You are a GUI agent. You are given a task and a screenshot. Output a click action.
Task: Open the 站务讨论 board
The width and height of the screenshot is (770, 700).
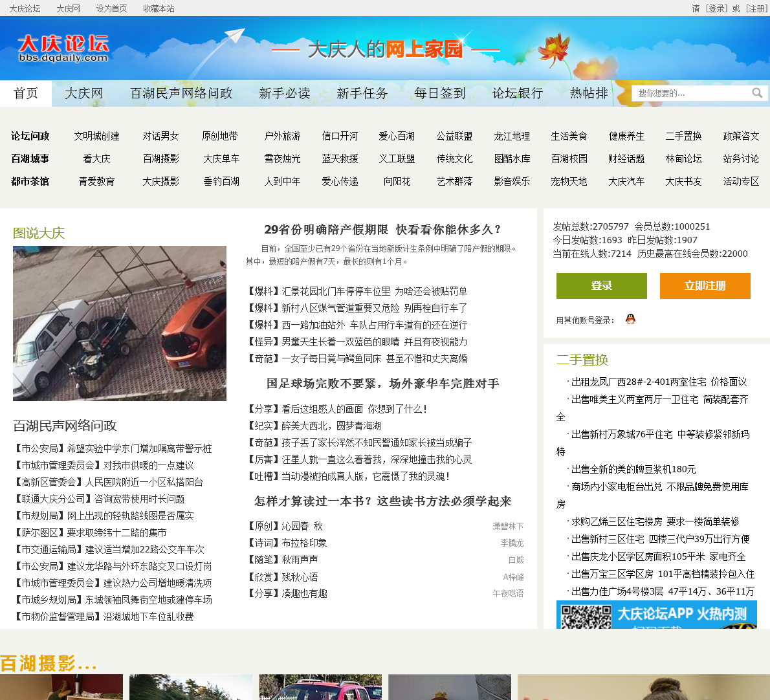[741, 159]
